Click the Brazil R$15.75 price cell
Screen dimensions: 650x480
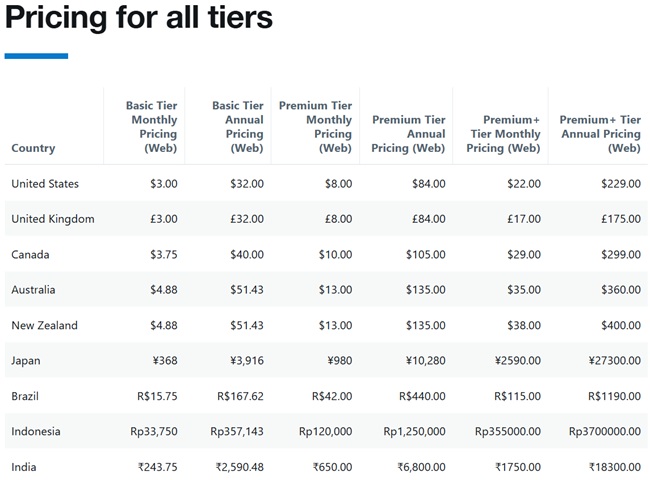tap(157, 396)
